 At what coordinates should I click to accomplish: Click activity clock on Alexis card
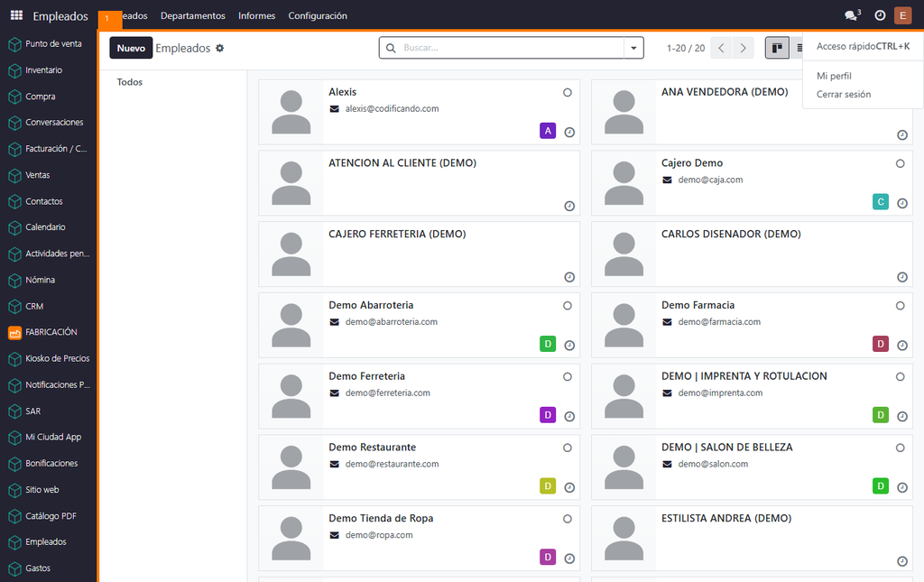pyautogui.click(x=569, y=132)
